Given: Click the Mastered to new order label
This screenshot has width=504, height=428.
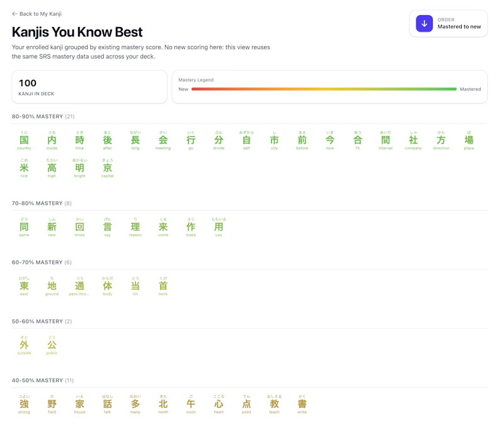Looking at the screenshot, I should click(459, 26).
